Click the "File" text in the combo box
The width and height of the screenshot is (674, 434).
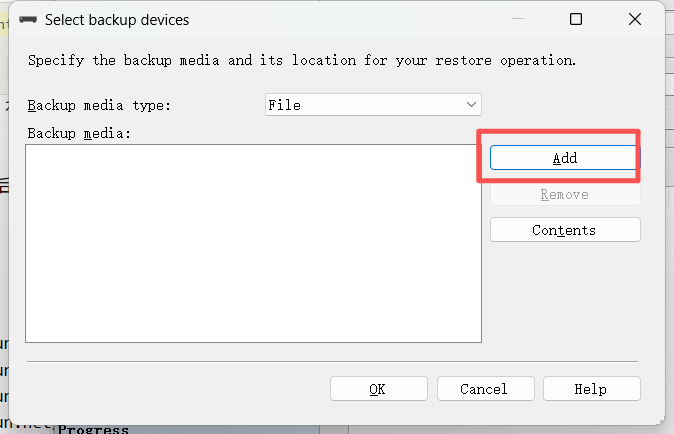click(285, 105)
